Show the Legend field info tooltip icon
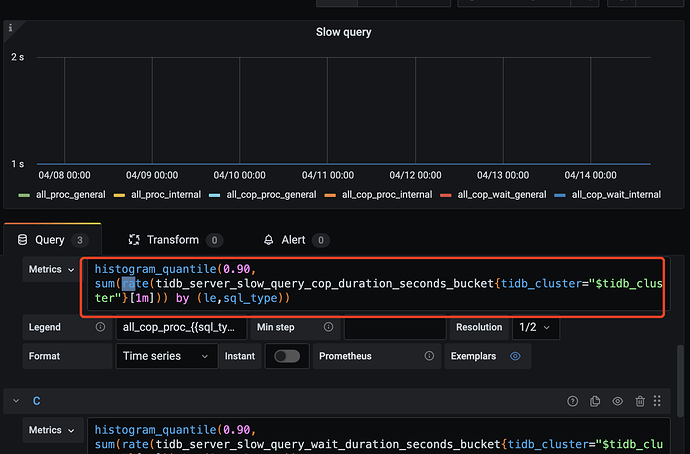Image resolution: width=690 pixels, height=454 pixels. (100, 327)
